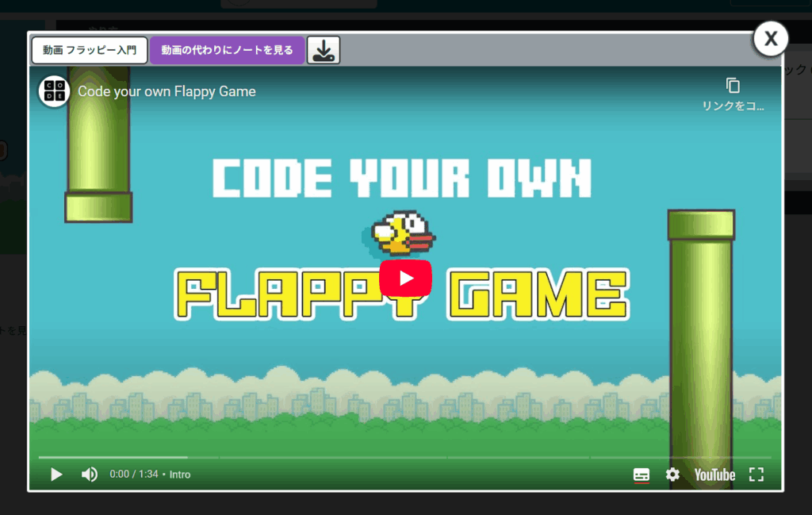Screen dimensions: 812x515
Task: Enter fullscreen mode
Action: point(756,474)
